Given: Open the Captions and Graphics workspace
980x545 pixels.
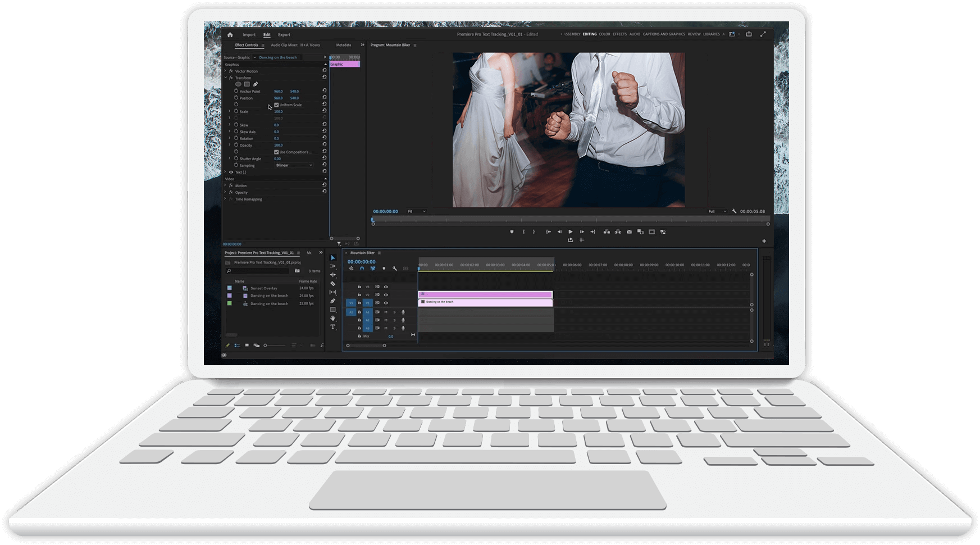Looking at the screenshot, I should coord(664,34).
